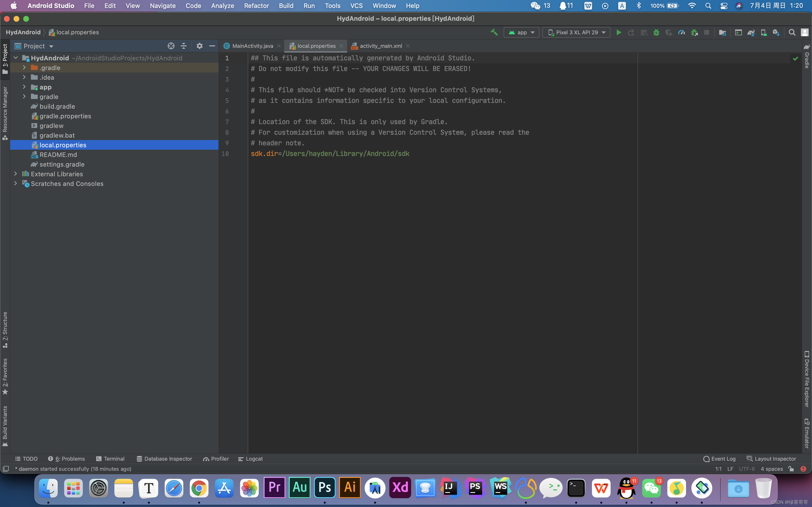The height and width of the screenshot is (507, 812).
Task: Open the Event Log button
Action: 719,459
